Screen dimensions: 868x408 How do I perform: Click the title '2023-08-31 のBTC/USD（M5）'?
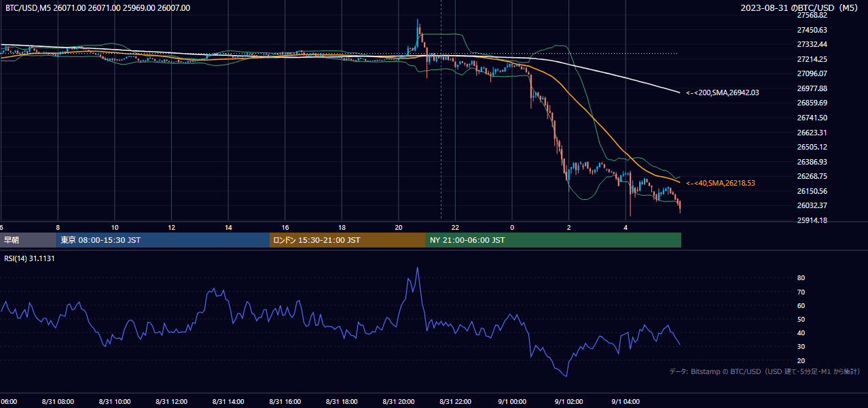tap(801, 8)
